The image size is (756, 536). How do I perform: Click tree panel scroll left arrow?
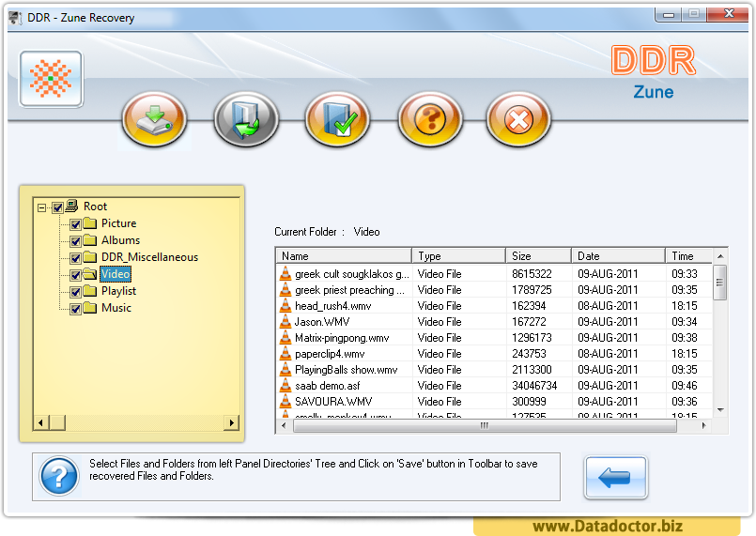tap(41, 422)
